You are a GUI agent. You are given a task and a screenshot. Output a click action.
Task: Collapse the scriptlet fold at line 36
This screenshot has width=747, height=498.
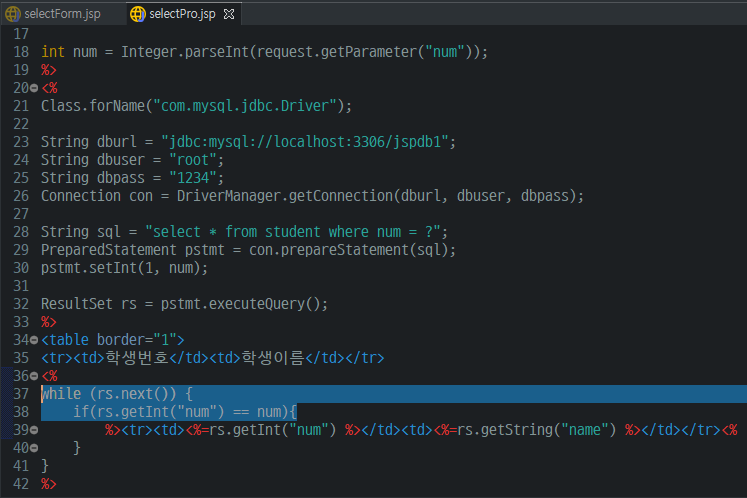click(x=34, y=376)
